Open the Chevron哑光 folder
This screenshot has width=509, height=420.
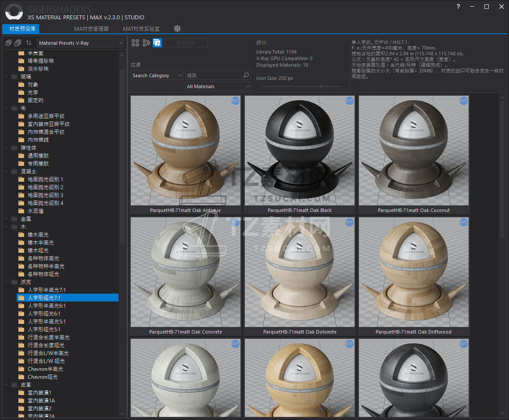(x=43, y=377)
